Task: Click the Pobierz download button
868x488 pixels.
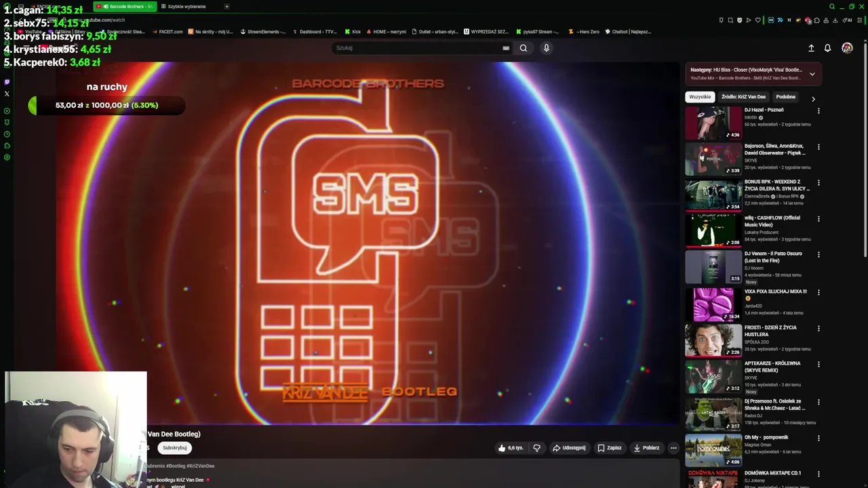Action: coord(646,448)
